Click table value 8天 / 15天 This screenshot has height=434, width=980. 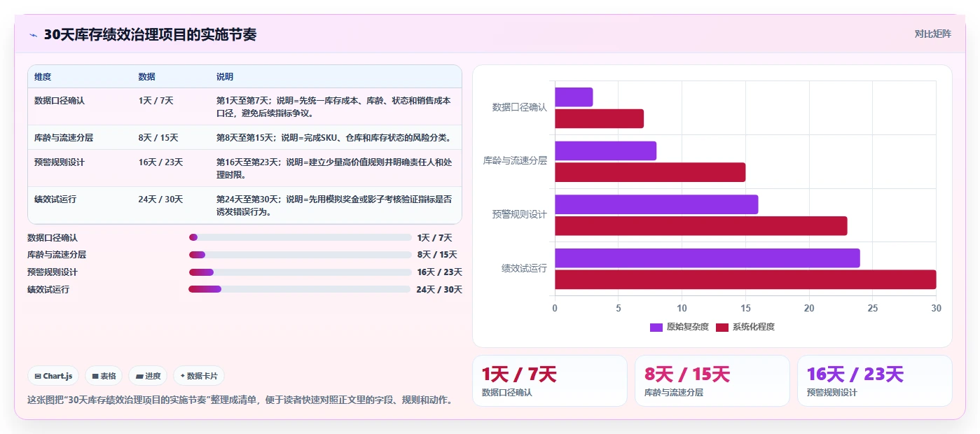click(x=158, y=138)
